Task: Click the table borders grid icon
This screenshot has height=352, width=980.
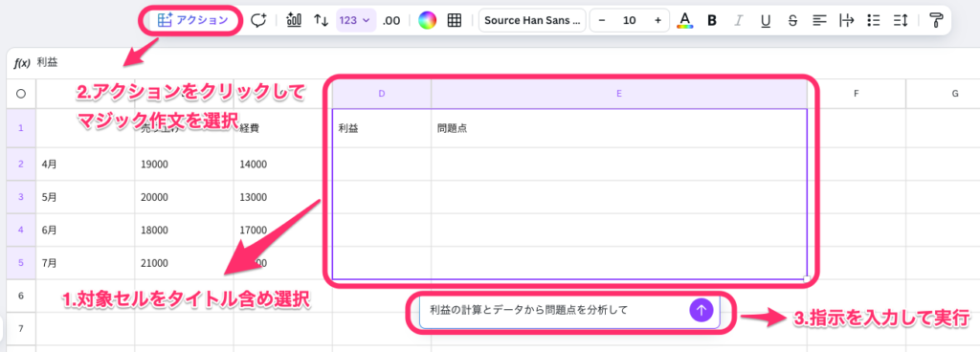Action: (455, 20)
